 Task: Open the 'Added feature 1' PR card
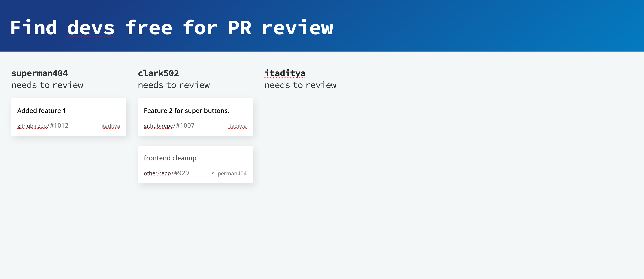pyautogui.click(x=68, y=118)
